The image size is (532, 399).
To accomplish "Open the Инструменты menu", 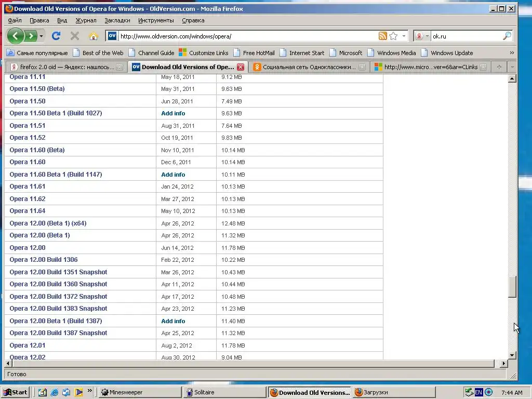I will pos(156,20).
